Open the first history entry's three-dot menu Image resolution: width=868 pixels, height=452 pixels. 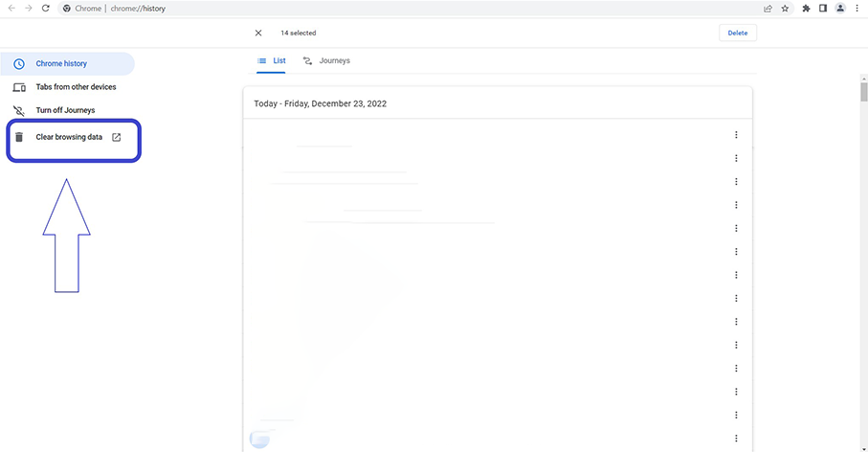click(736, 135)
